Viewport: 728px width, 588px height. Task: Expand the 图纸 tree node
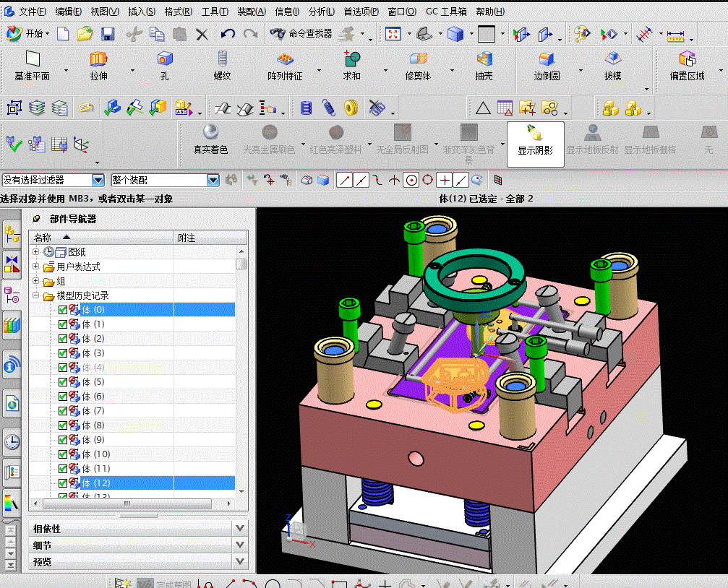(x=35, y=251)
